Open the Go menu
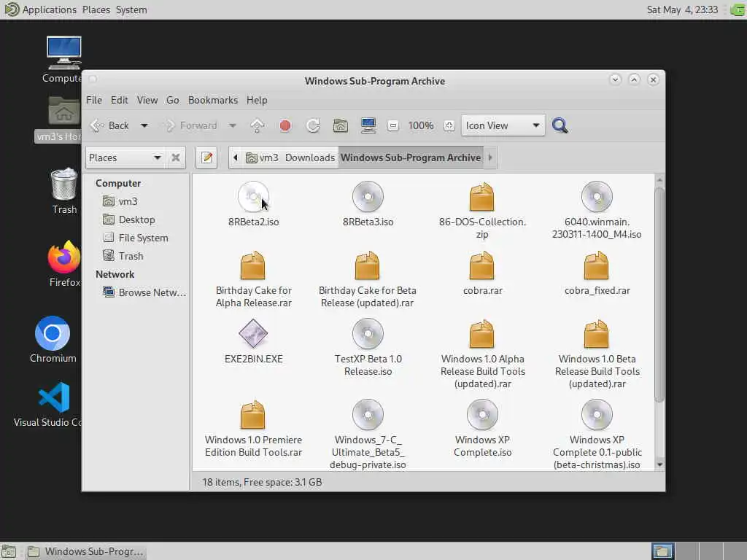Image resolution: width=747 pixels, height=560 pixels. 172,100
